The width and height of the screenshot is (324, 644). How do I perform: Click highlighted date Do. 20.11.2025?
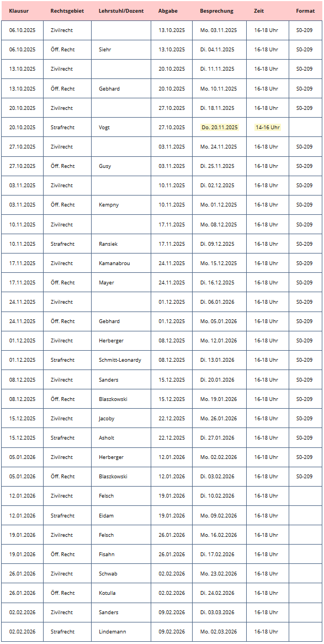point(219,128)
